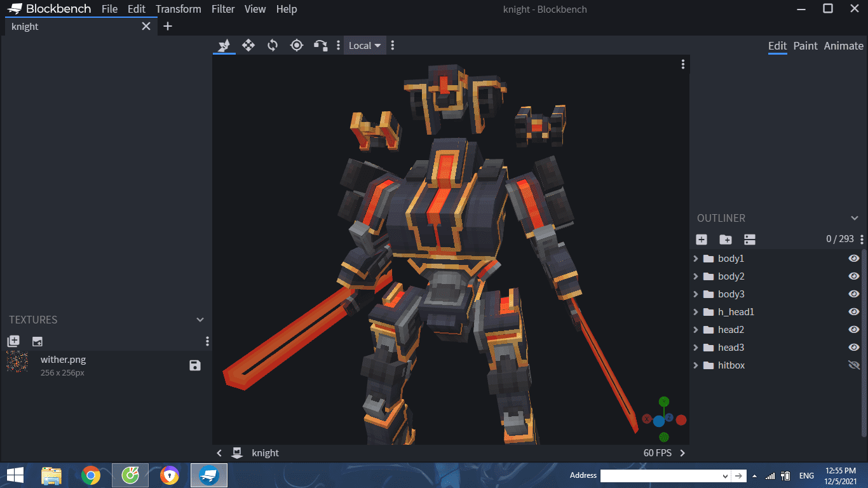The image size is (868, 488).
Task: Select the Vertex Snap tool
Action: coord(321,45)
